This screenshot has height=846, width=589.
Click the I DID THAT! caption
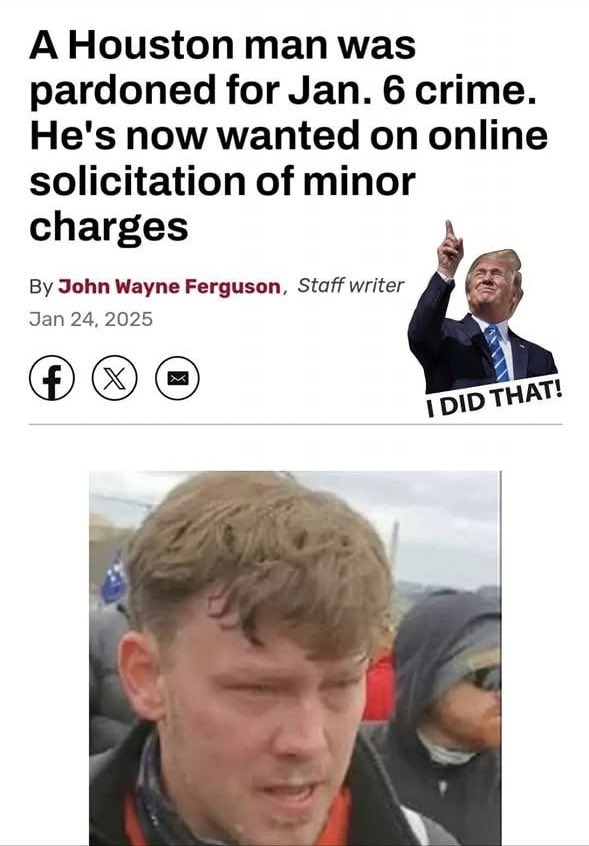pos(494,399)
